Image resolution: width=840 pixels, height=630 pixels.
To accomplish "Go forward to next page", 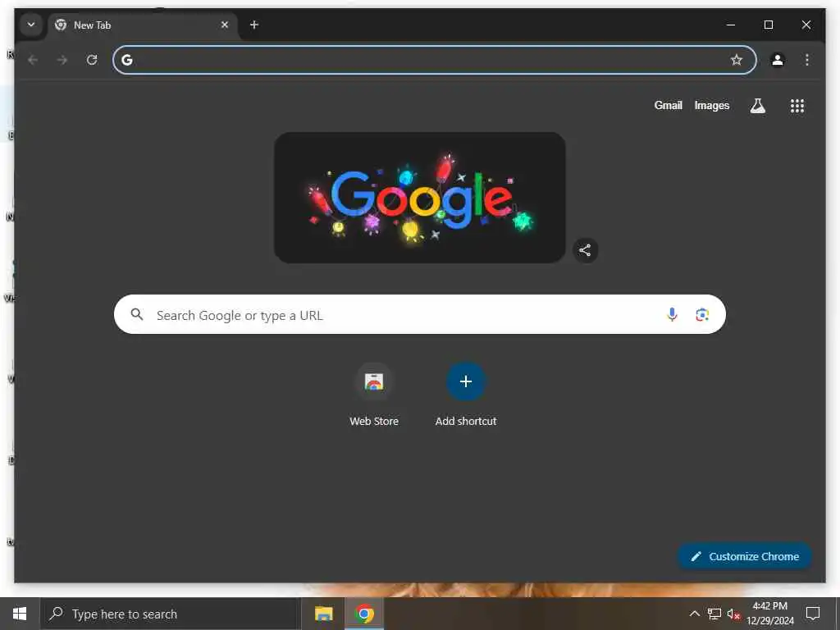I will click(62, 60).
